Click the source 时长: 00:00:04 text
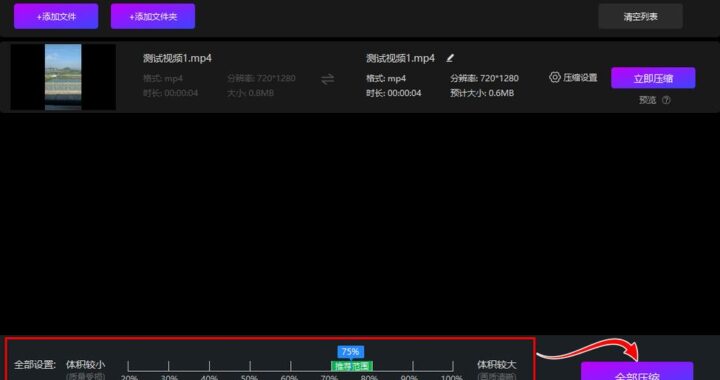Viewport: 720px width, 380px height. pyautogui.click(x=170, y=93)
